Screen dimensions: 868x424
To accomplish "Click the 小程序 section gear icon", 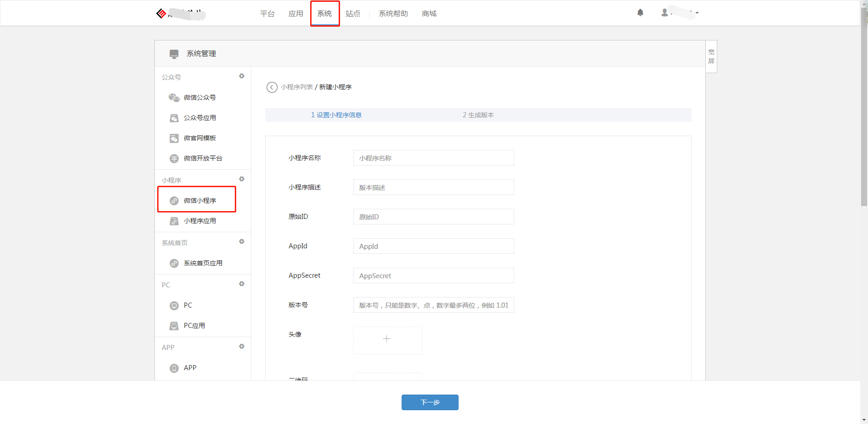I will point(242,179).
